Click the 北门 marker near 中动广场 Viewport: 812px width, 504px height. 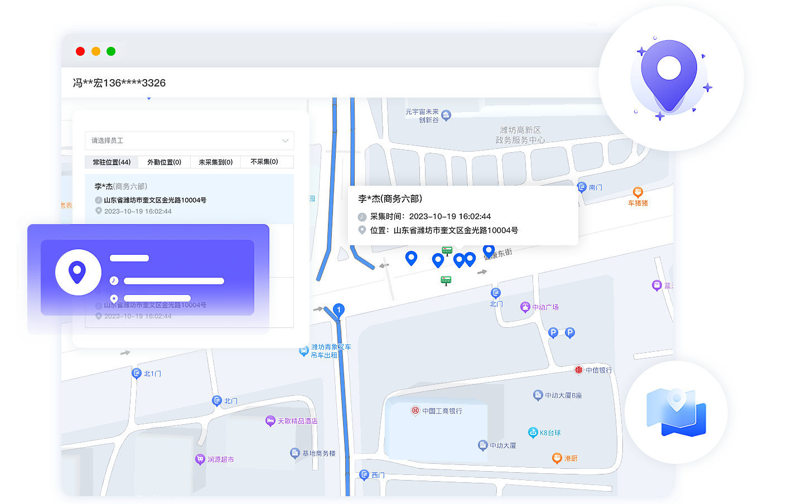[x=495, y=293]
